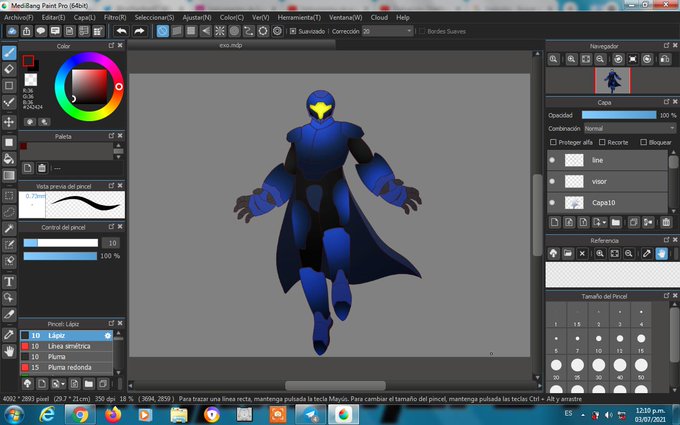Select the Eyedropper tool

click(9, 334)
